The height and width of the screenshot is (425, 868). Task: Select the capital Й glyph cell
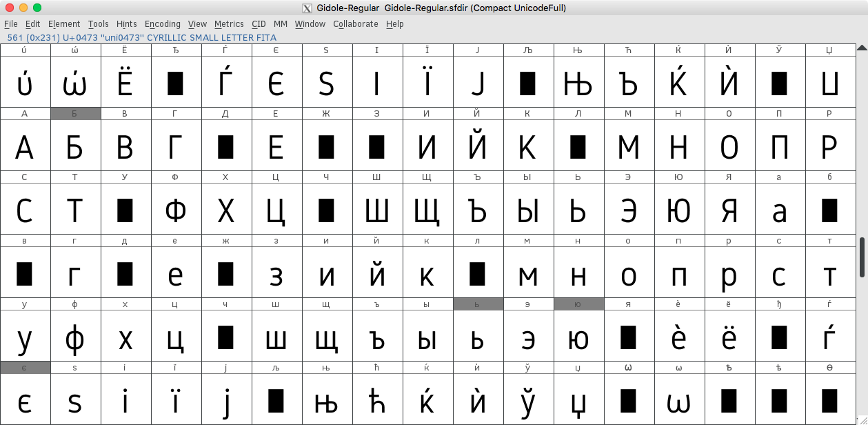click(478, 146)
